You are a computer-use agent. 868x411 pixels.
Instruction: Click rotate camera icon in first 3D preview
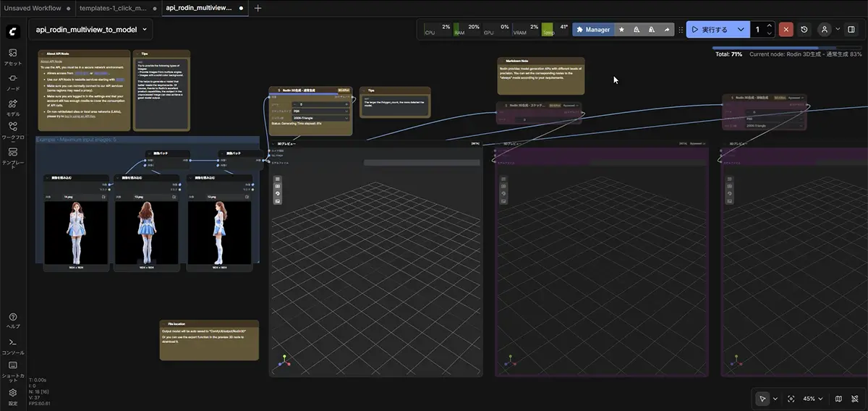[278, 193]
